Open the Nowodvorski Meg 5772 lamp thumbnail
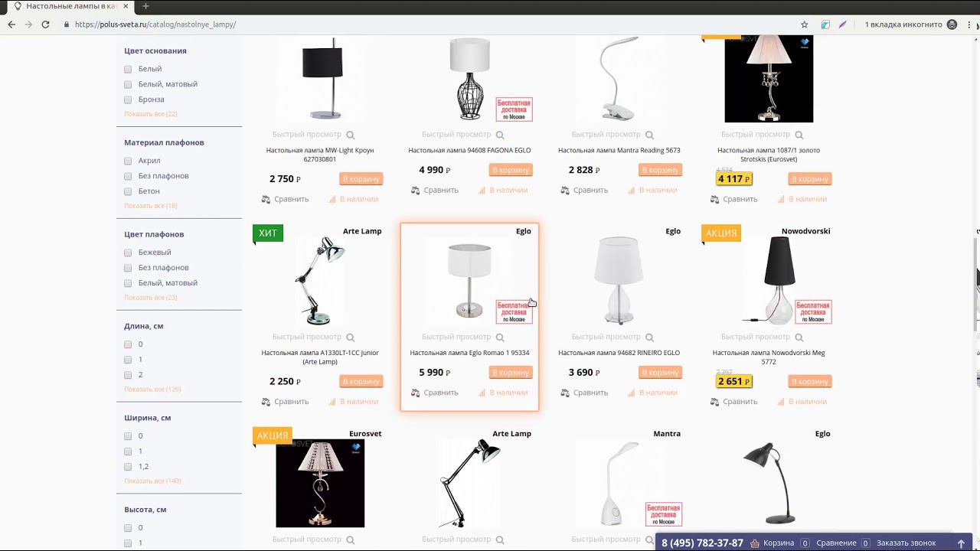This screenshot has width=980, height=551. 779,281
